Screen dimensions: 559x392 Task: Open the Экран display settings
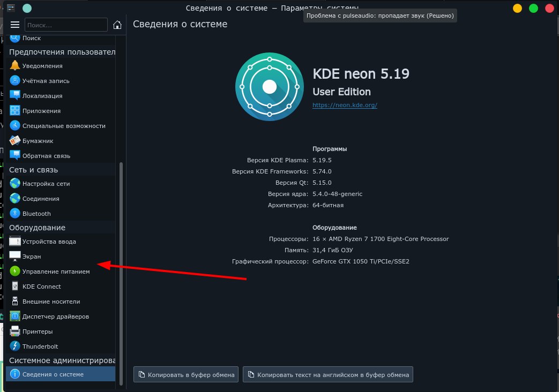point(61,256)
